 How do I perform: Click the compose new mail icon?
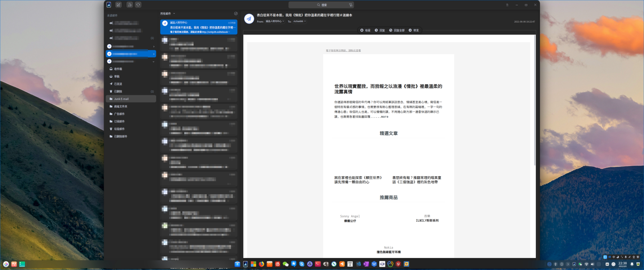click(x=118, y=5)
